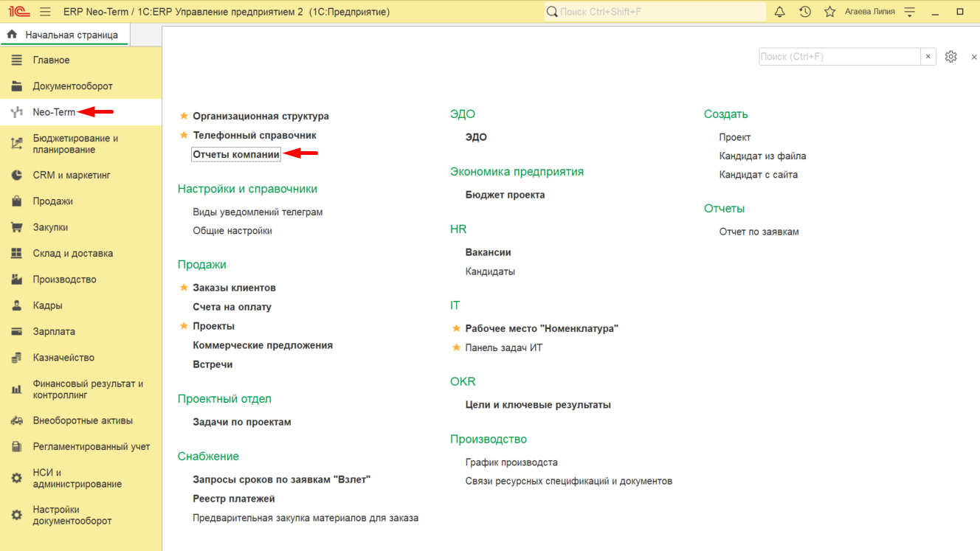Toggle favorite star for Заказы клиентов

pyautogui.click(x=184, y=288)
